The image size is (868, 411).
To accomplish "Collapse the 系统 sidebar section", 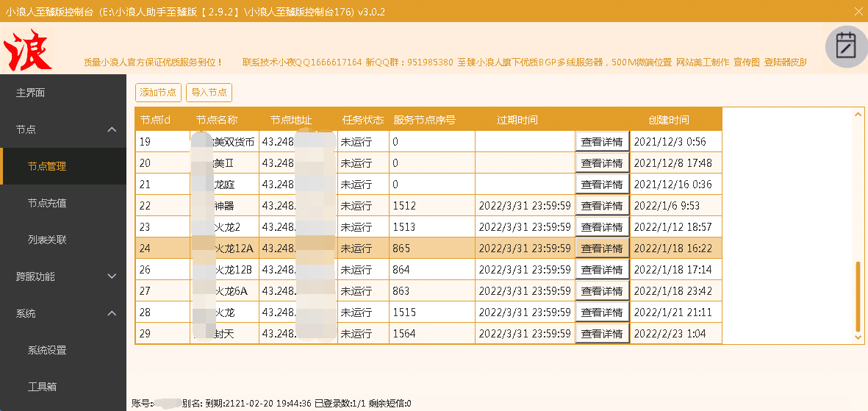I will tap(112, 313).
